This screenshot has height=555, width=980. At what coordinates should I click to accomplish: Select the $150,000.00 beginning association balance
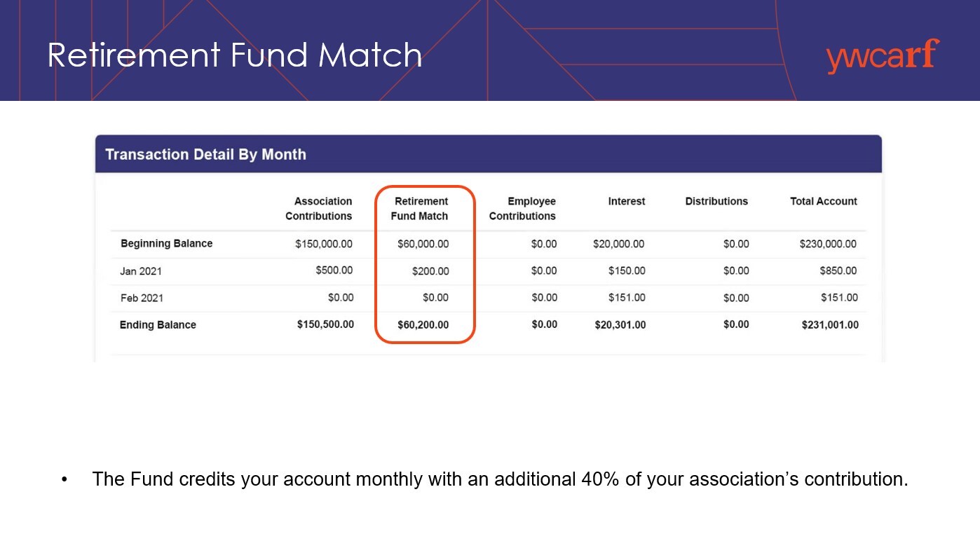click(x=324, y=244)
